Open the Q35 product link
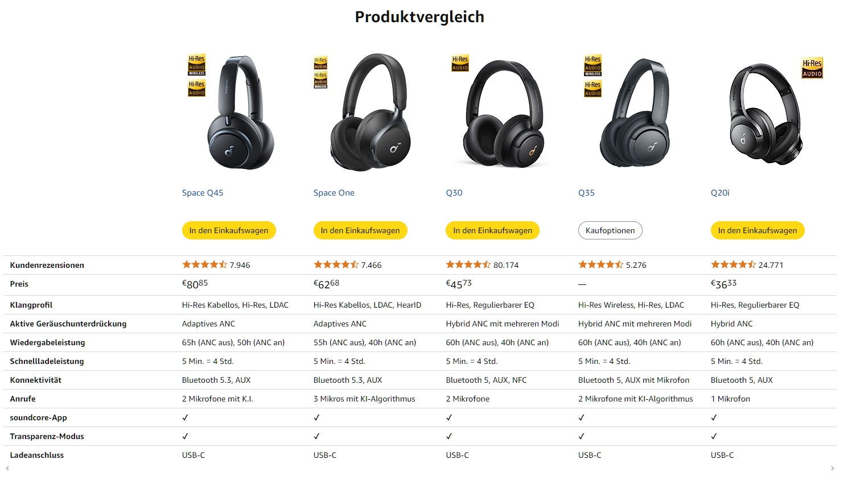Image resolution: width=868 pixels, height=480 pixels. [586, 193]
